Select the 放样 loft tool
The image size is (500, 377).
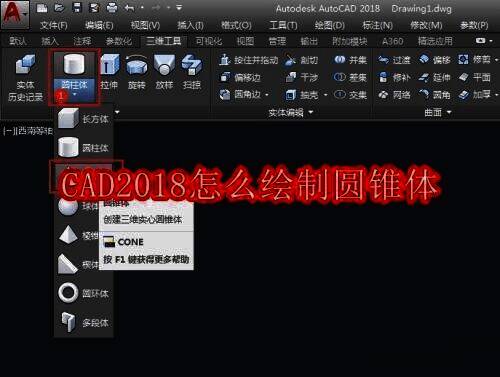[164, 71]
